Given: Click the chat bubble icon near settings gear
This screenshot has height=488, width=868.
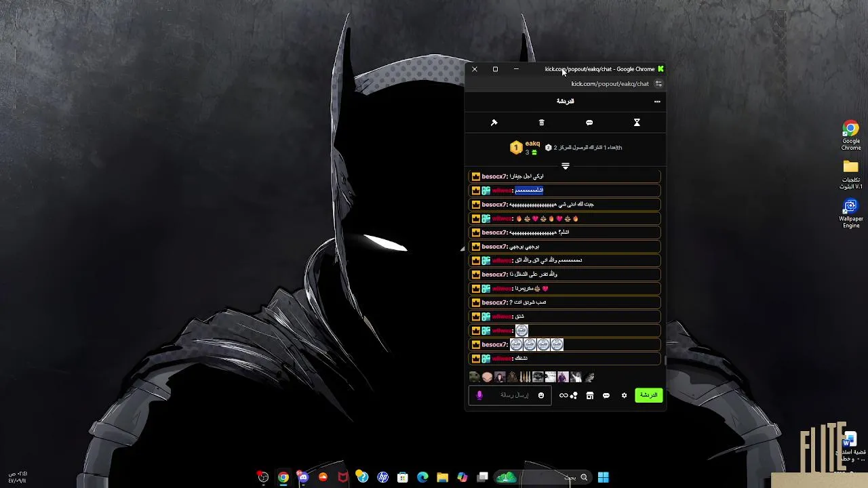Looking at the screenshot, I should click(x=606, y=395).
